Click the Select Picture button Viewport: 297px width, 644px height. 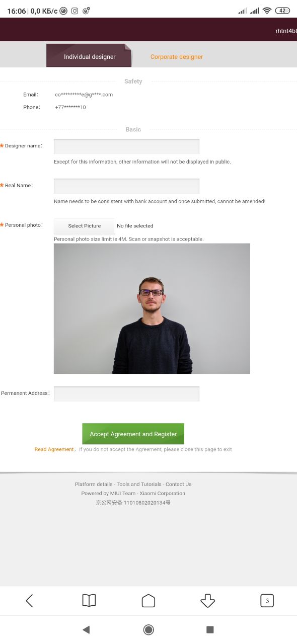[85, 226]
